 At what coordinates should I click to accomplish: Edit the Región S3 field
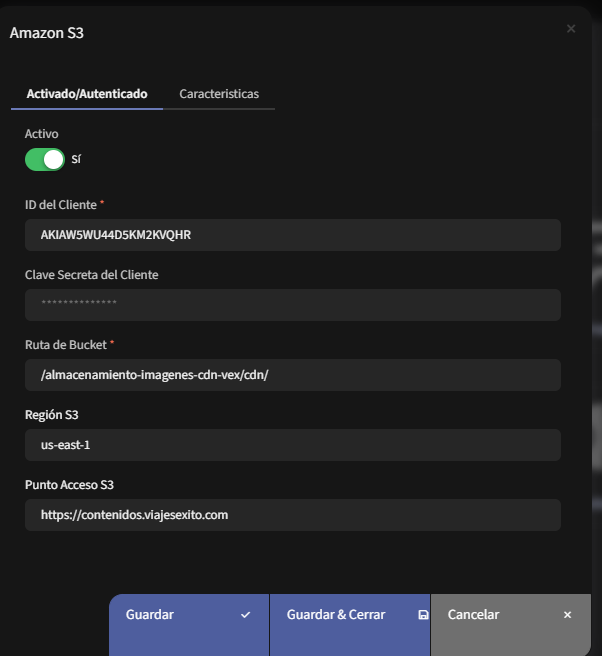(292, 445)
